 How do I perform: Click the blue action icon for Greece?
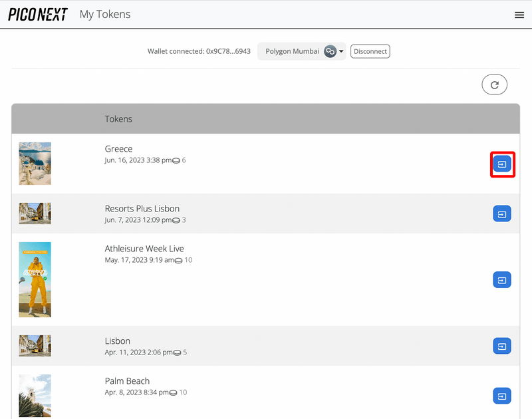(x=502, y=164)
